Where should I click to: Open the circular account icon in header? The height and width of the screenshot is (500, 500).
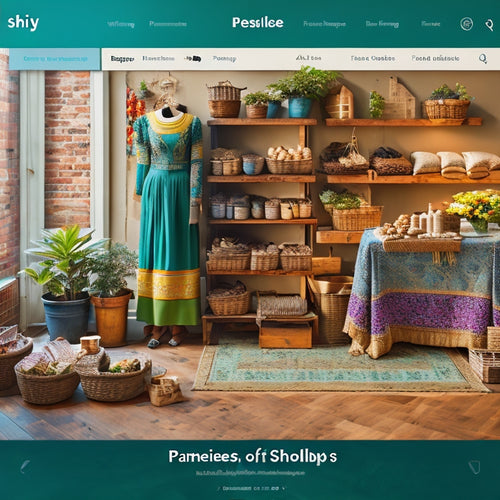point(466,24)
